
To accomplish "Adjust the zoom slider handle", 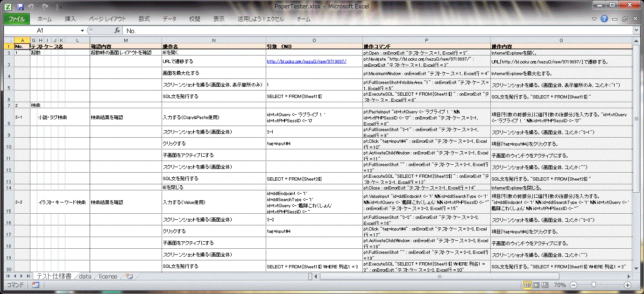I will coord(594,285).
